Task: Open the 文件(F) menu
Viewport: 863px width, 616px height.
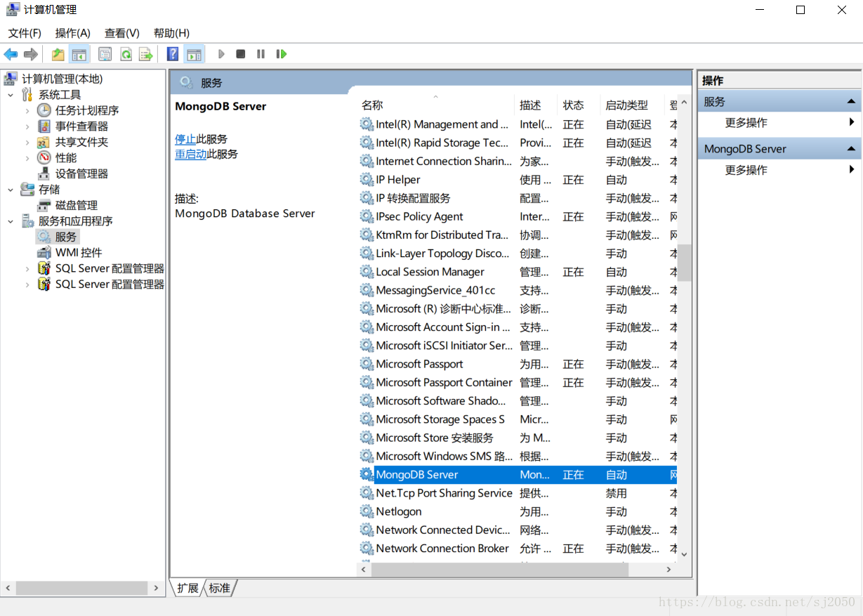Action: click(x=25, y=33)
